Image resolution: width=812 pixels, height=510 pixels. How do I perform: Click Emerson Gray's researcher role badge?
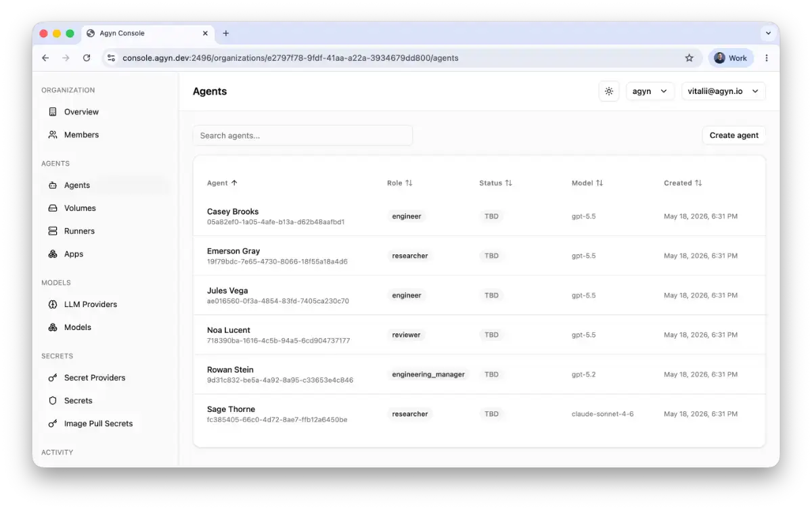click(x=410, y=256)
